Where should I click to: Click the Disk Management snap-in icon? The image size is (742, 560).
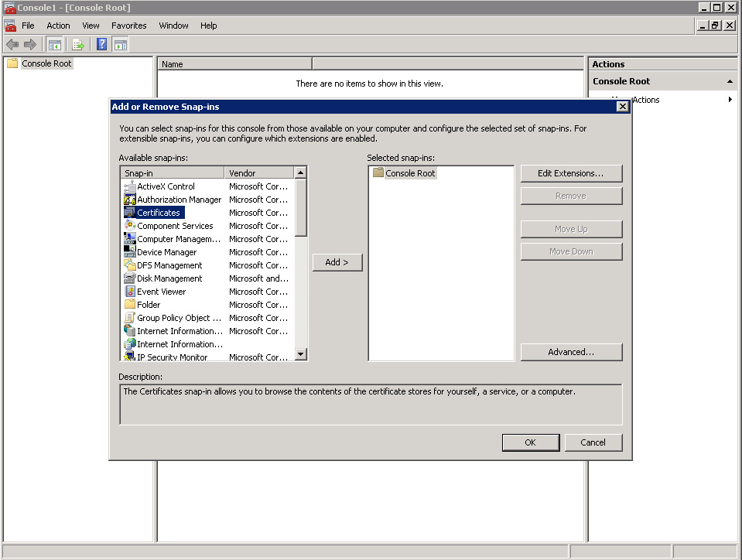pyautogui.click(x=130, y=278)
